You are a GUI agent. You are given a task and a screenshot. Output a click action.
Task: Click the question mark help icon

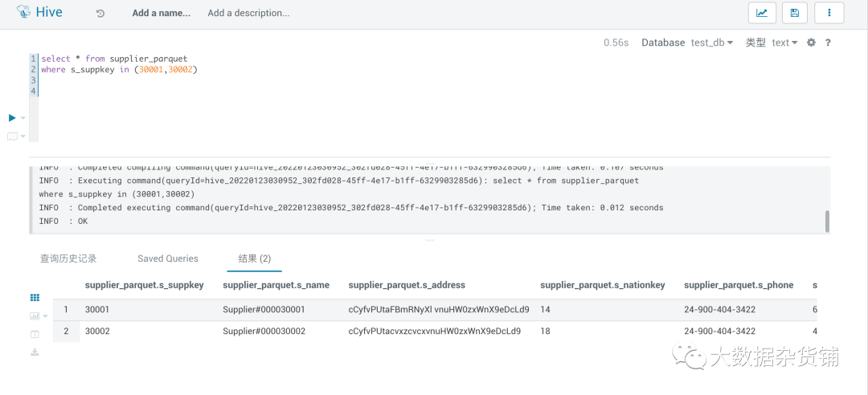coord(828,43)
